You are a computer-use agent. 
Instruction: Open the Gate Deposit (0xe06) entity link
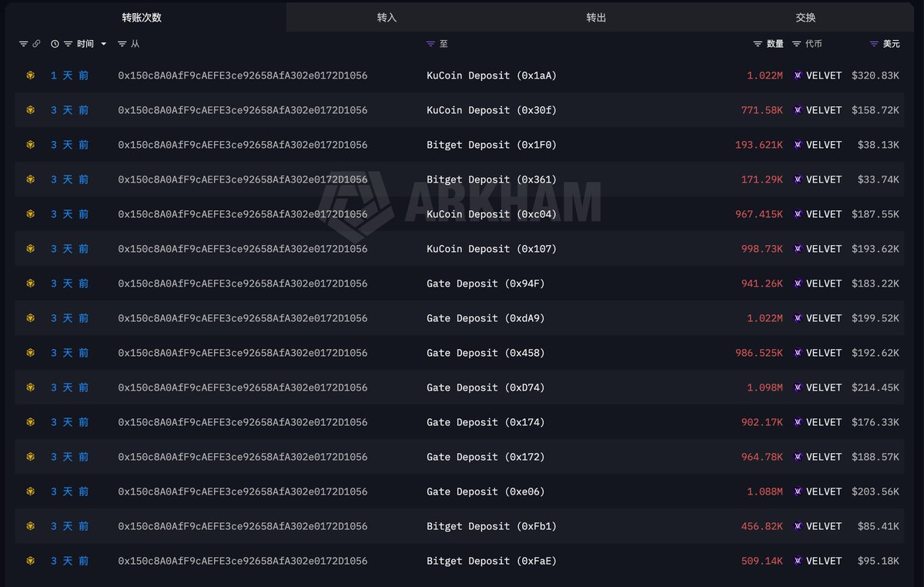coord(486,491)
